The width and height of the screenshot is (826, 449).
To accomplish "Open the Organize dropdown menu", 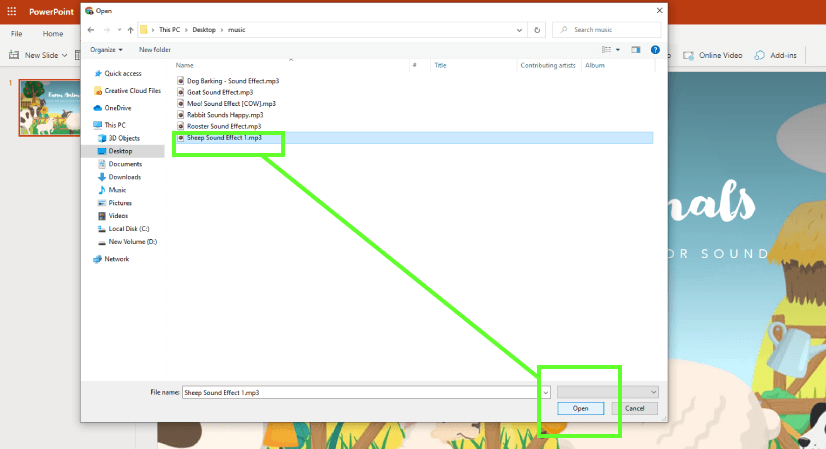I will tap(106, 49).
